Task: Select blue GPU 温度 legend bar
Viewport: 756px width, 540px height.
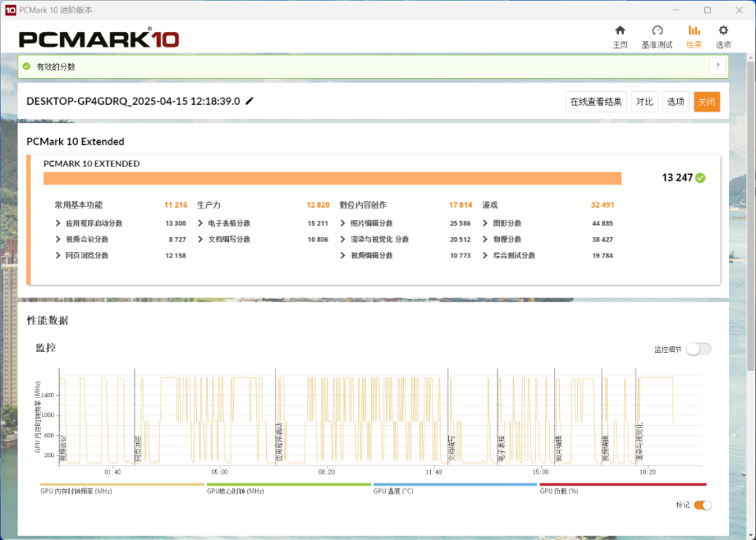Action: pos(455,485)
